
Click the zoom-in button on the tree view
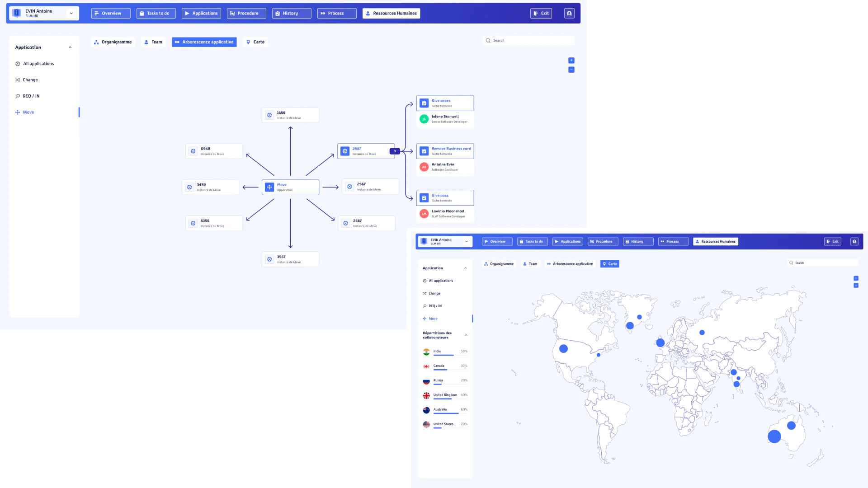[x=571, y=60]
